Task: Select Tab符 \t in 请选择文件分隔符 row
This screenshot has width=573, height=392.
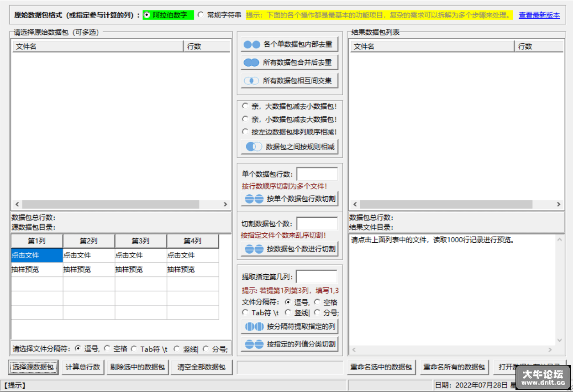Action: 149,349
